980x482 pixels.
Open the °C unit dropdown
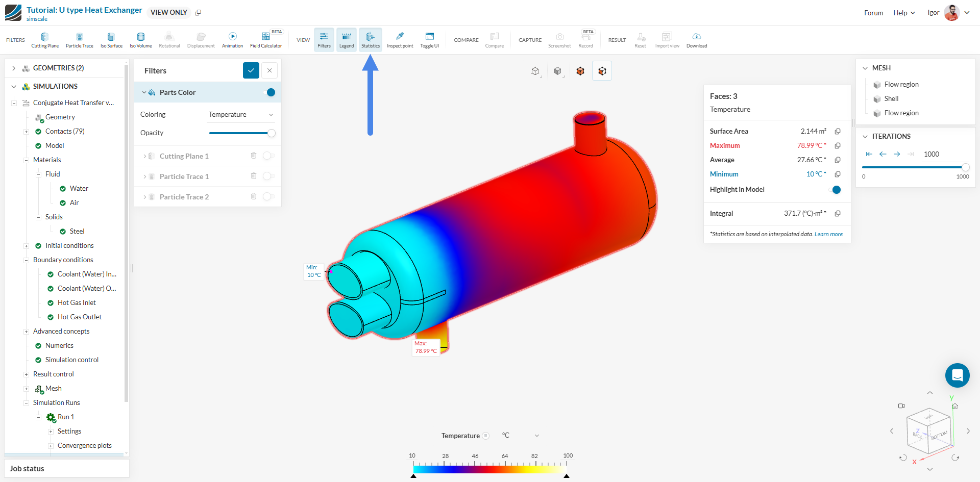pyautogui.click(x=521, y=436)
